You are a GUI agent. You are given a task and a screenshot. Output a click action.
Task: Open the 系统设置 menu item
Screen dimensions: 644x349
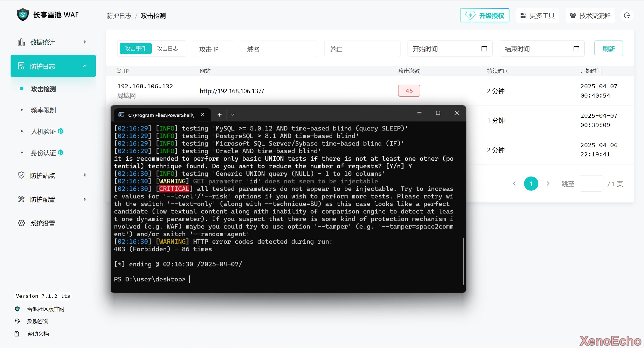click(42, 223)
